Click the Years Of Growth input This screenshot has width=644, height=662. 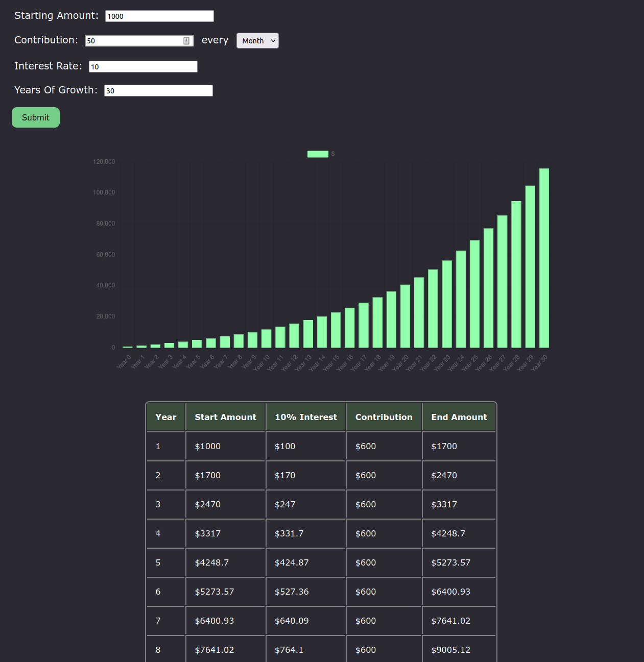[x=158, y=90]
